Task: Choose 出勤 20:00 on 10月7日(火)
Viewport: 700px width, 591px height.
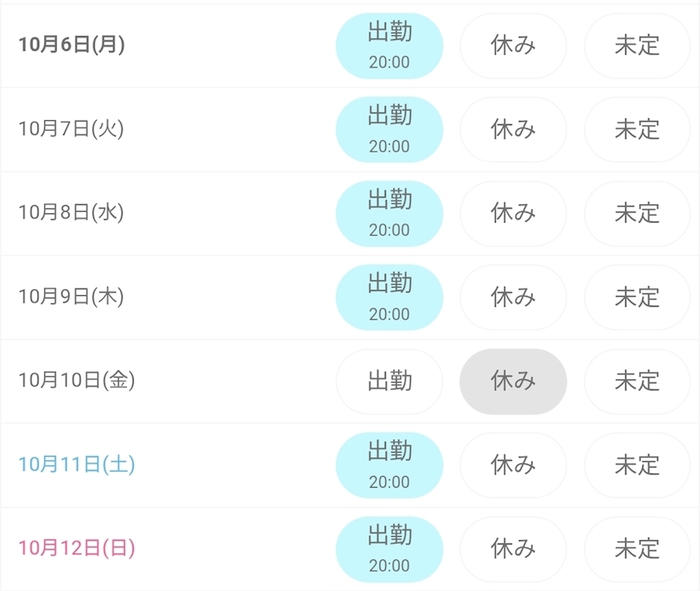Action: (389, 130)
